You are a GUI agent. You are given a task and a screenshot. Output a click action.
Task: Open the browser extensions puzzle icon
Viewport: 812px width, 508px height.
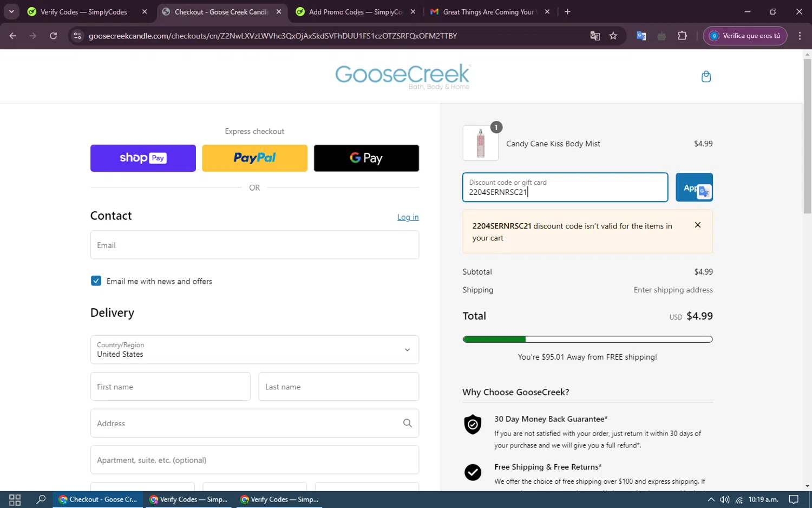point(682,36)
